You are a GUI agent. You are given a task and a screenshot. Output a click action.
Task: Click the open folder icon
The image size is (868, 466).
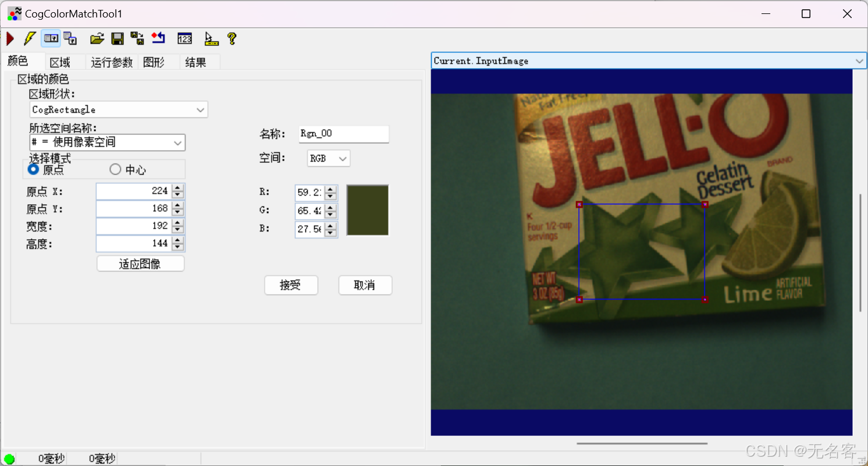click(97, 39)
